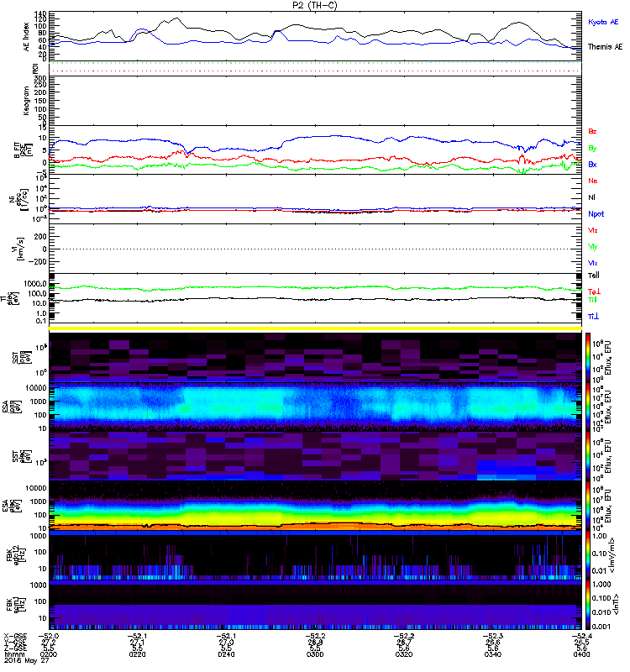This screenshot has height=672, width=630.
Task: Select the black Themis AE legend label
Action: (x=605, y=47)
